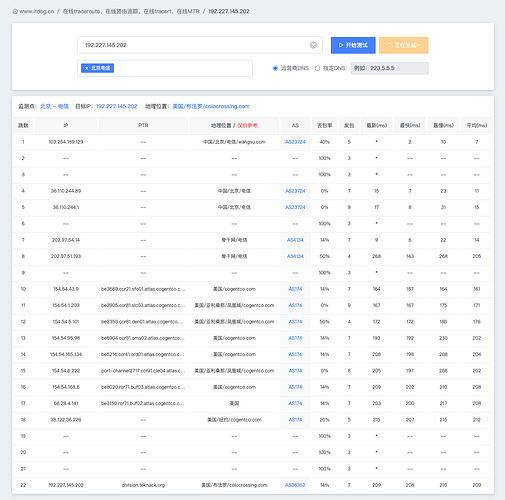Click the 192.227.145.202 breadcrumb entry
This screenshot has height=500, width=505.
[229, 11]
